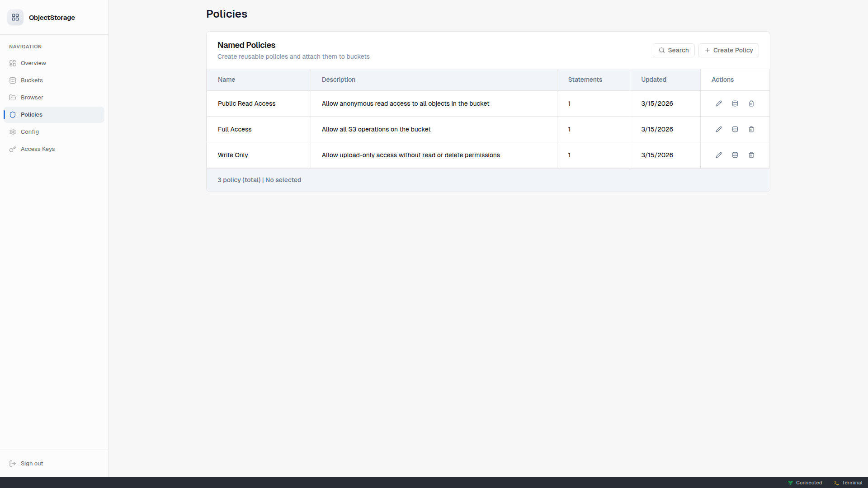Open the Terminal in status bar
Screen dimensions: 868x488
[x=848, y=483]
